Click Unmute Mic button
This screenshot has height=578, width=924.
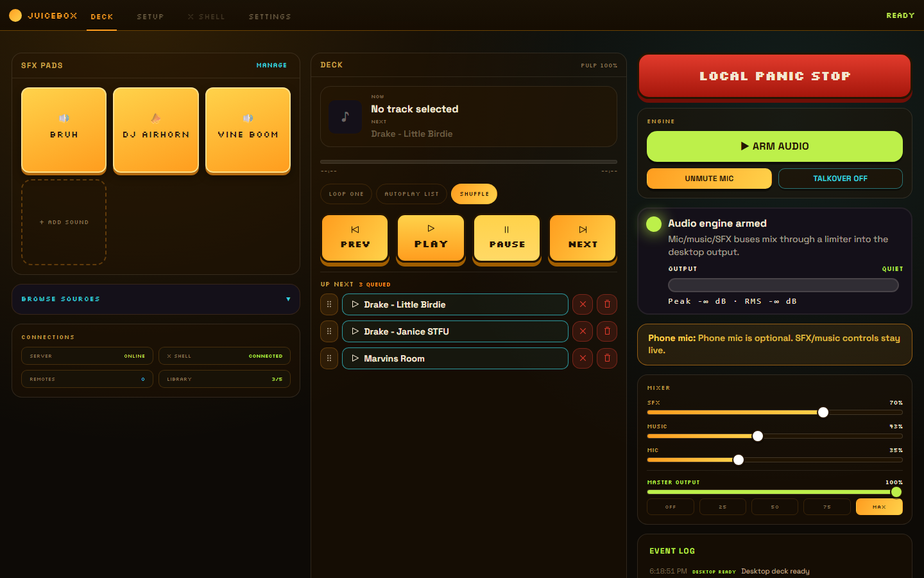point(709,179)
